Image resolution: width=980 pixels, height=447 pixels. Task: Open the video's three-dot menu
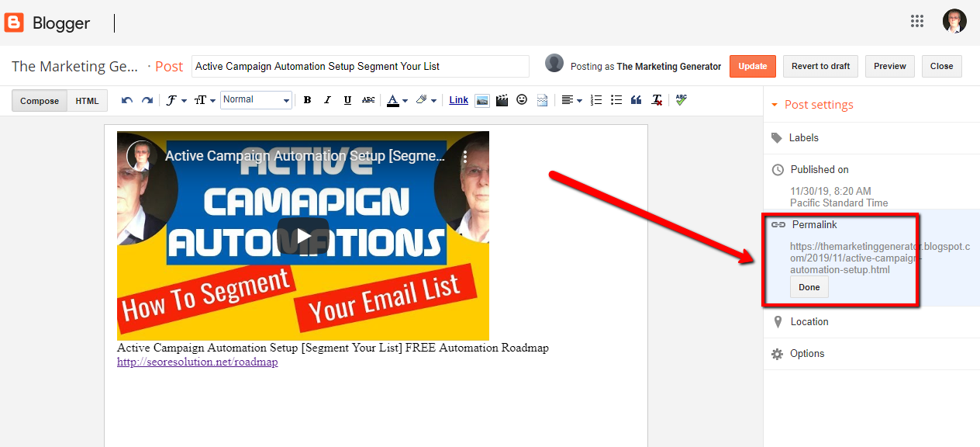(465, 156)
